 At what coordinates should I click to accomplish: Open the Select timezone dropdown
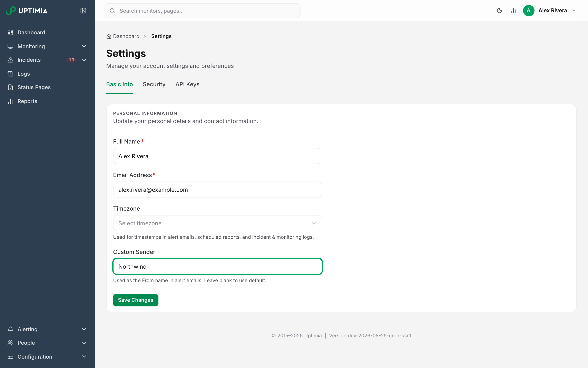pyautogui.click(x=217, y=223)
